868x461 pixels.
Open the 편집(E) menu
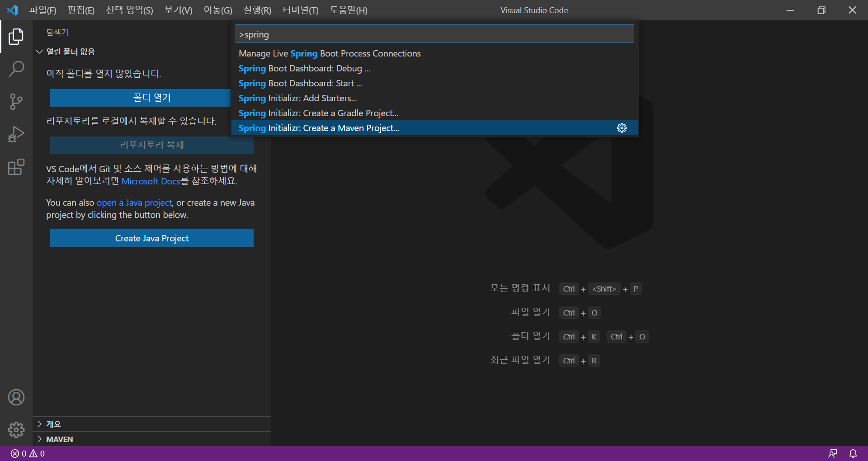tap(81, 10)
